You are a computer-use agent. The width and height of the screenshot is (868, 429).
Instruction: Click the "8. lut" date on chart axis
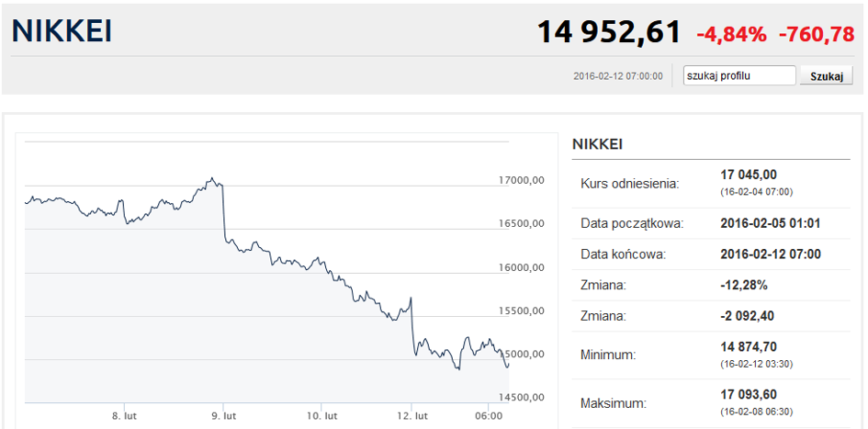click(125, 416)
